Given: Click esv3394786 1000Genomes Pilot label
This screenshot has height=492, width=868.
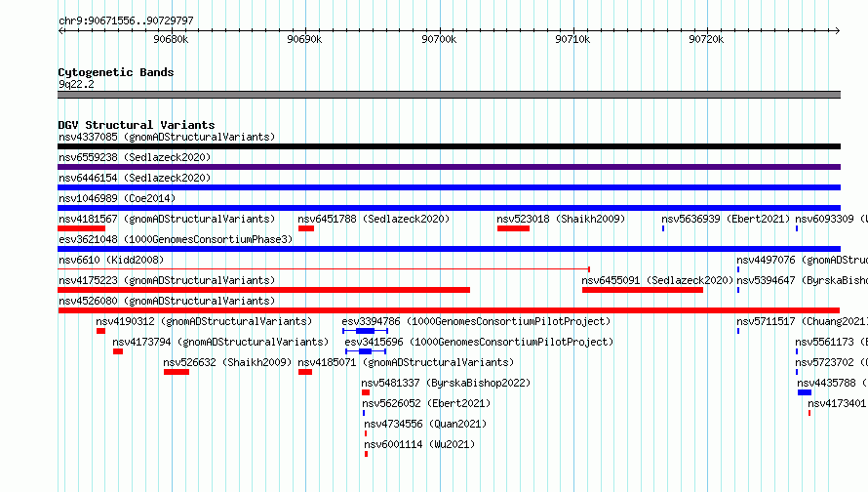Looking at the screenshot, I should (x=476, y=321).
